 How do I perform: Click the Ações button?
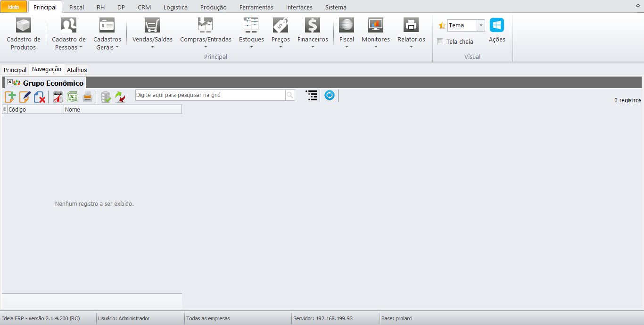click(497, 31)
